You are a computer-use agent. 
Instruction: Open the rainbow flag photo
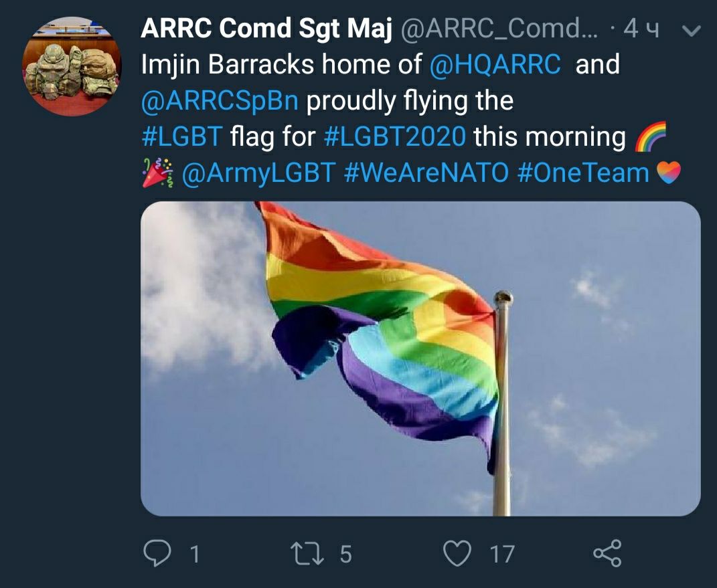coord(420,359)
